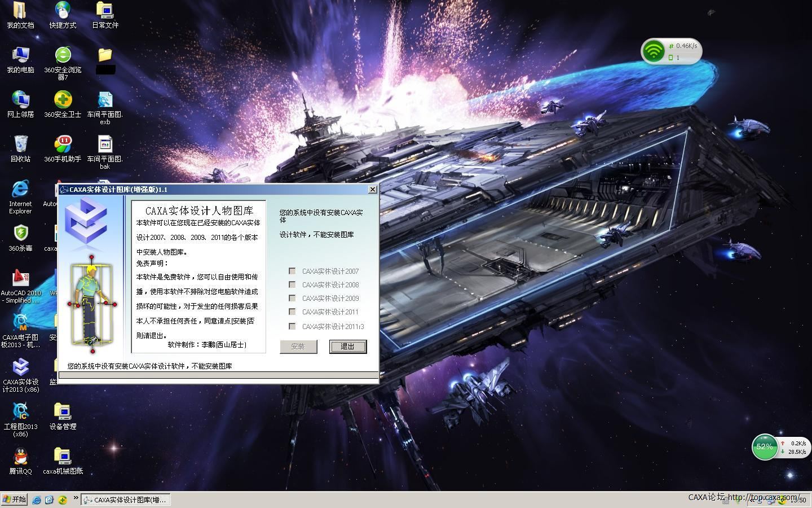The width and height of the screenshot is (812, 508).
Task: Open the 快捷方式 desktop shortcut
Action: pos(63,15)
